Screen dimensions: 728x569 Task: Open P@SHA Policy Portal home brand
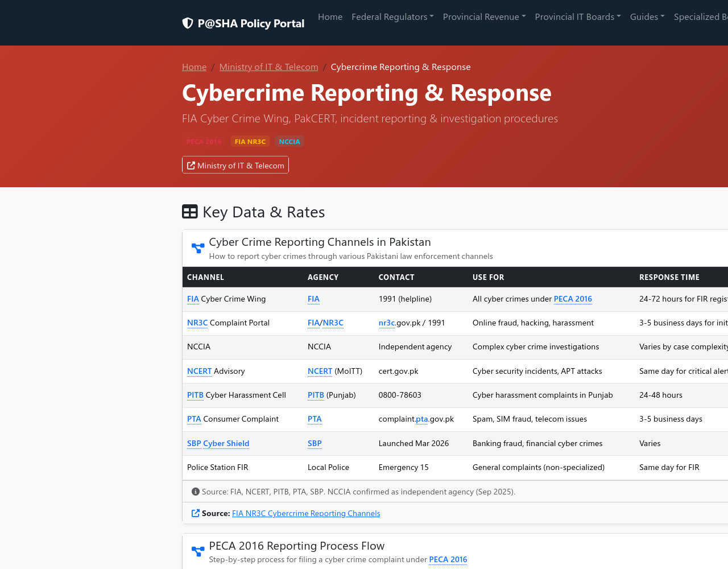pyautogui.click(x=243, y=23)
